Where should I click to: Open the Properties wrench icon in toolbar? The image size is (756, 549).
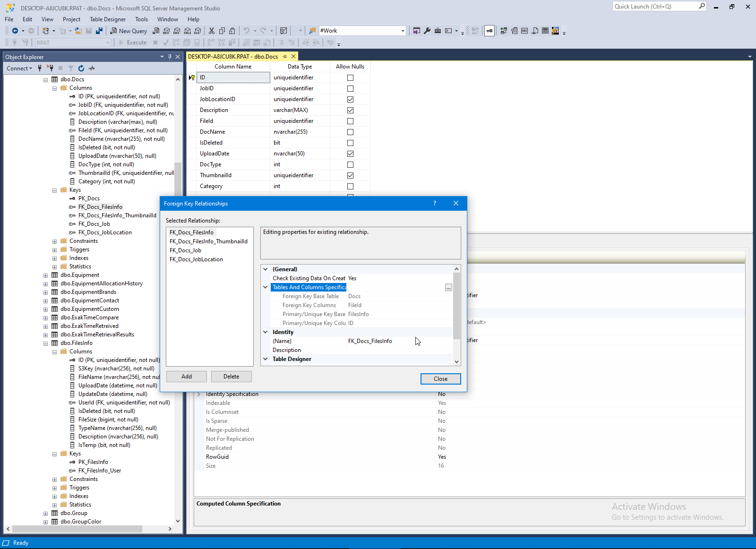tap(427, 31)
